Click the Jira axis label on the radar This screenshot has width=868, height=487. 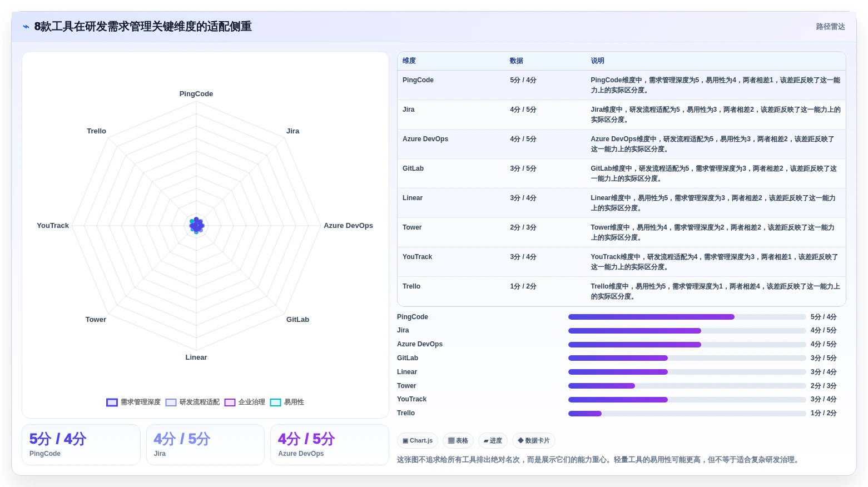(292, 131)
